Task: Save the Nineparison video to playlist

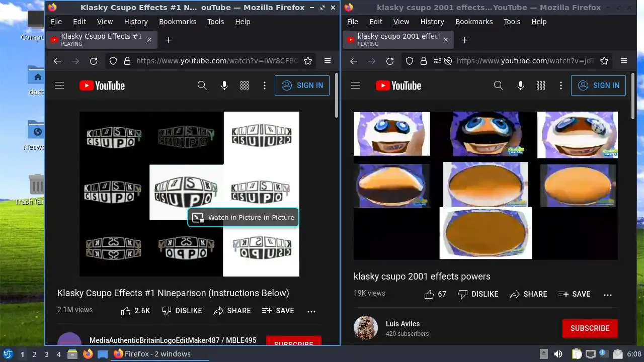Action: click(278, 311)
